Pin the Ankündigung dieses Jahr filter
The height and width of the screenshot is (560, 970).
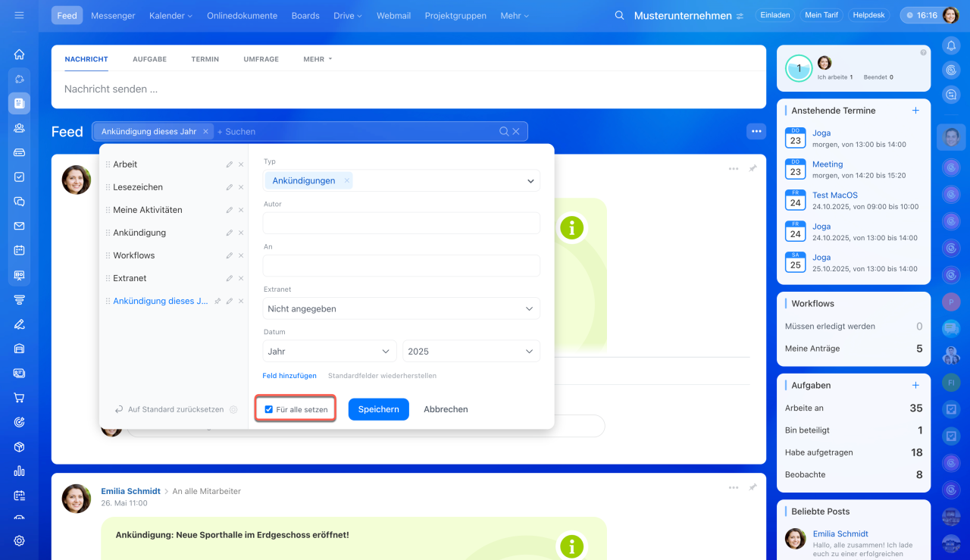click(x=217, y=301)
